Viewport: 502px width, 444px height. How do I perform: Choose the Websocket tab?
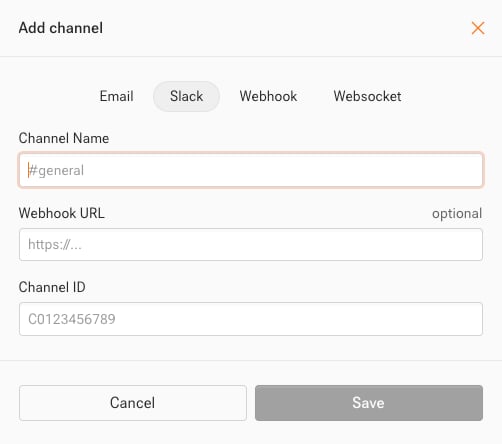point(367,96)
